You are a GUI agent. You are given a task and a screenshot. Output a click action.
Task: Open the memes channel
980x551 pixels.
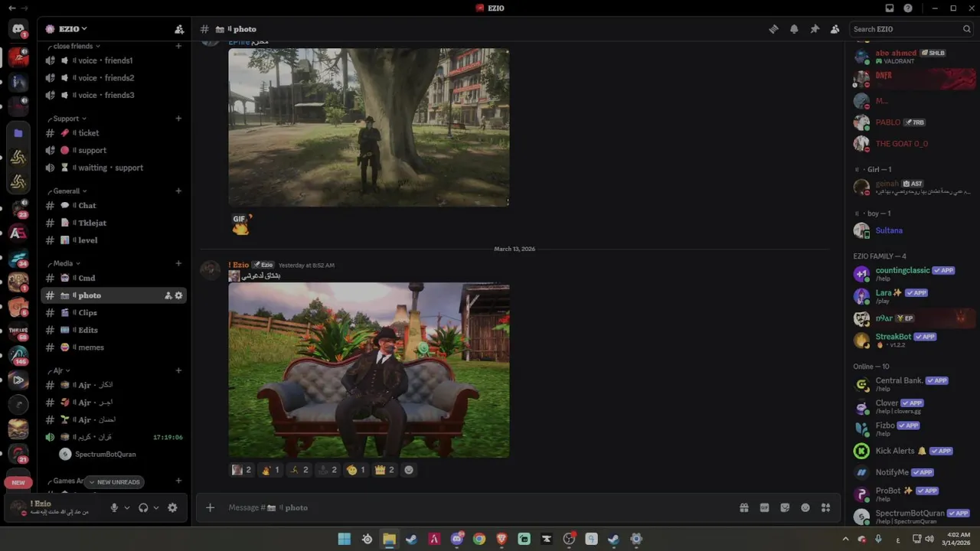[x=113, y=347]
